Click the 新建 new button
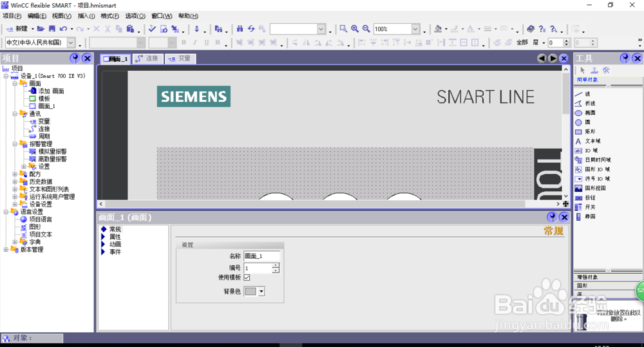The width and height of the screenshot is (644, 347). (x=17, y=29)
